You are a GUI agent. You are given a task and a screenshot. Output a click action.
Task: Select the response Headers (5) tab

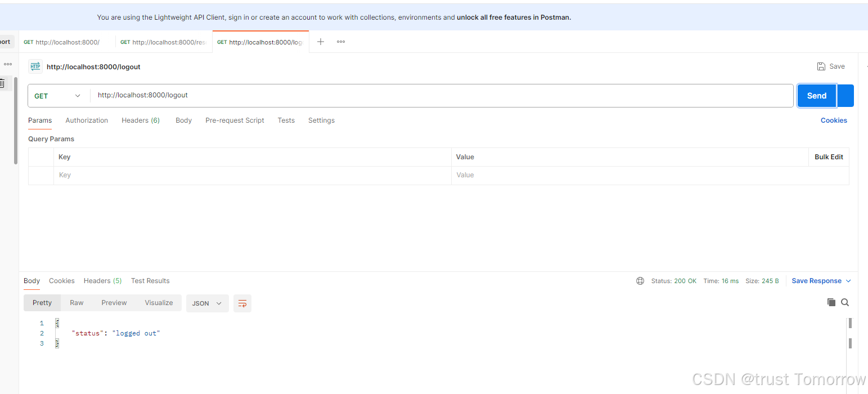pyautogui.click(x=102, y=281)
